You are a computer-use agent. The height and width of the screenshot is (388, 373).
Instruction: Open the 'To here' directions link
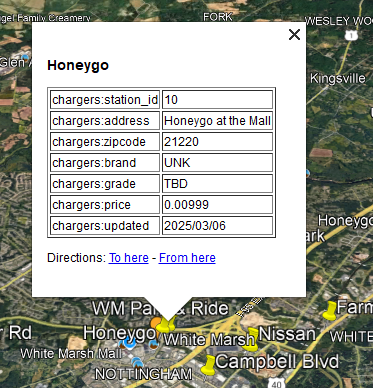coord(129,258)
